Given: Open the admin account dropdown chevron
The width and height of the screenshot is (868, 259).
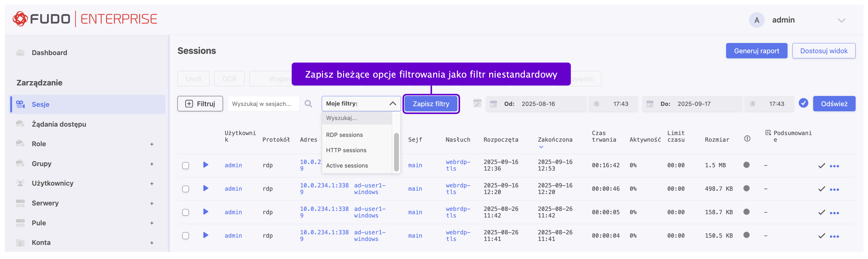Looking at the screenshot, I should click(841, 20).
